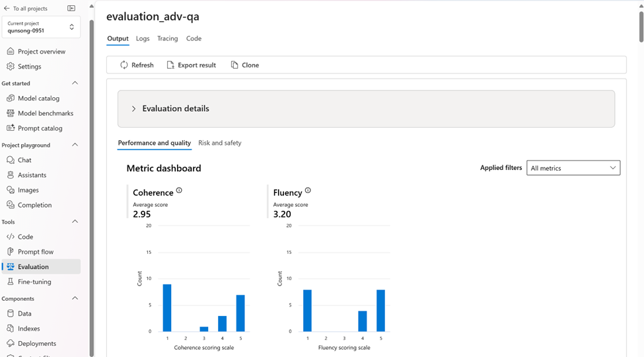Image resolution: width=644 pixels, height=357 pixels.
Task: Open the All metrics filter dropdown
Action: 573,168
